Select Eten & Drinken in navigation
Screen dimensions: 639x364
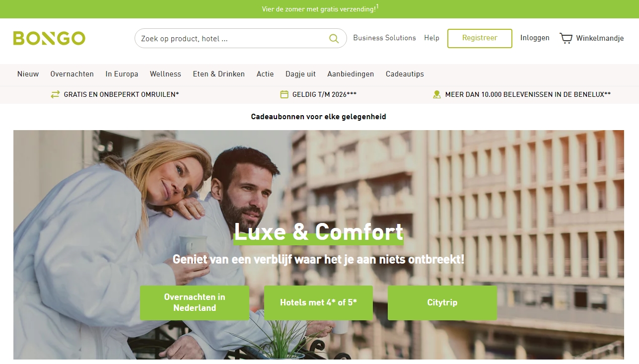219,74
